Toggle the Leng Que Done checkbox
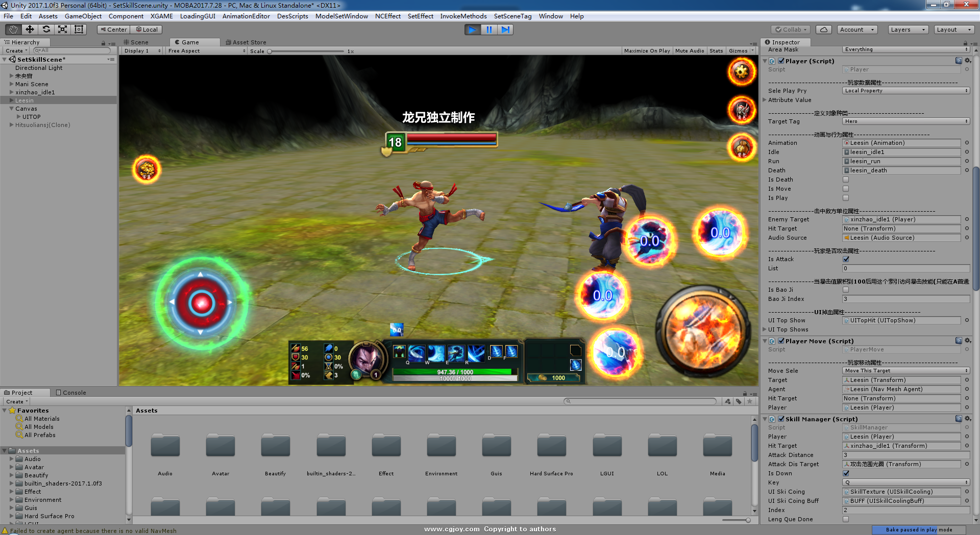This screenshot has height=535, width=980. [x=846, y=519]
